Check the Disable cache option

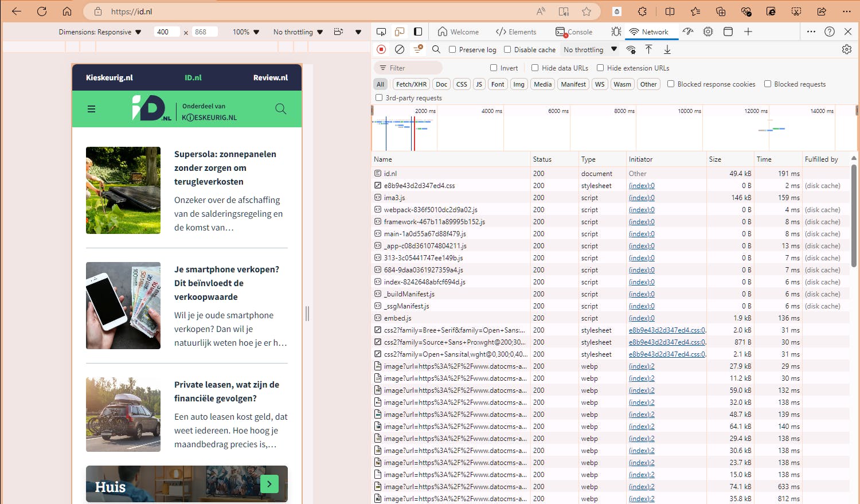coord(507,50)
